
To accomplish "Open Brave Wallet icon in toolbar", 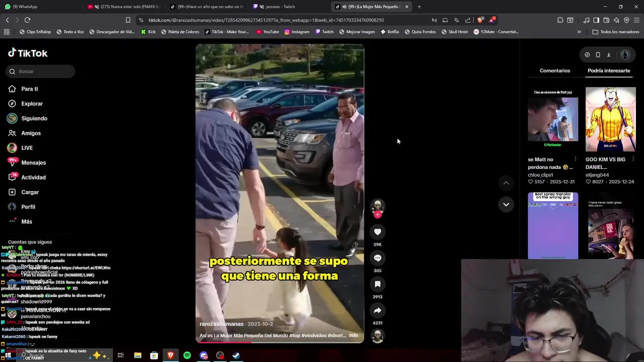I will pyautogui.click(x=606, y=20).
